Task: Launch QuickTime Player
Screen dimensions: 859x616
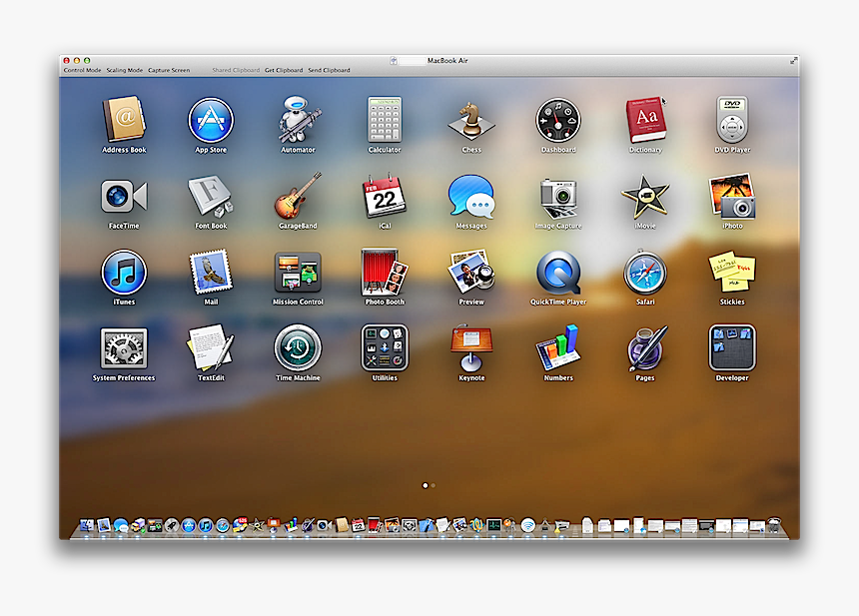Action: (558, 273)
